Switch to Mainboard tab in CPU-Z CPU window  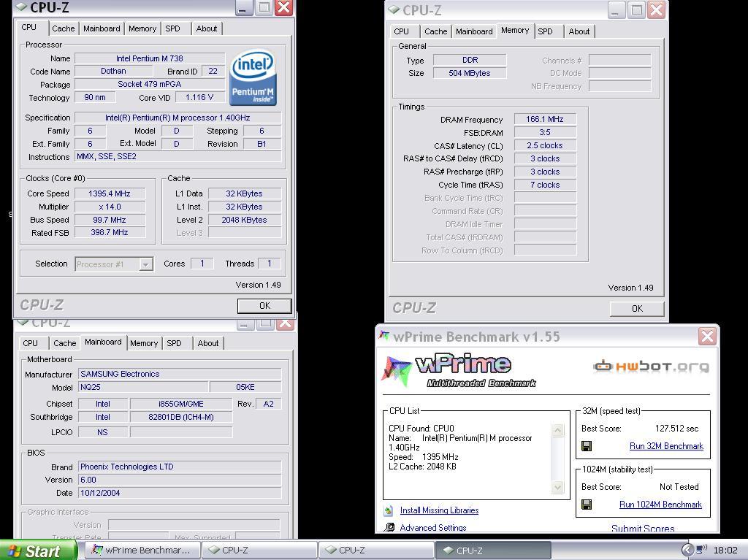[x=102, y=28]
